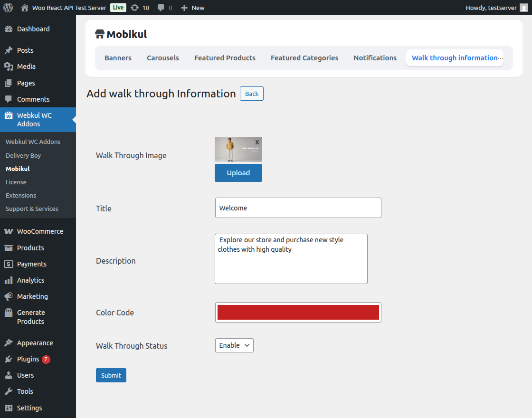Click the Media icon in sidebar

coord(9,66)
